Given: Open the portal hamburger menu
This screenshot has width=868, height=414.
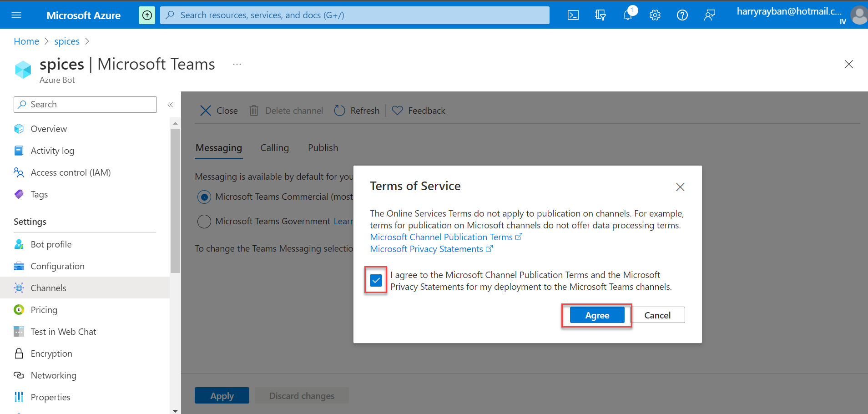Looking at the screenshot, I should pos(16,15).
